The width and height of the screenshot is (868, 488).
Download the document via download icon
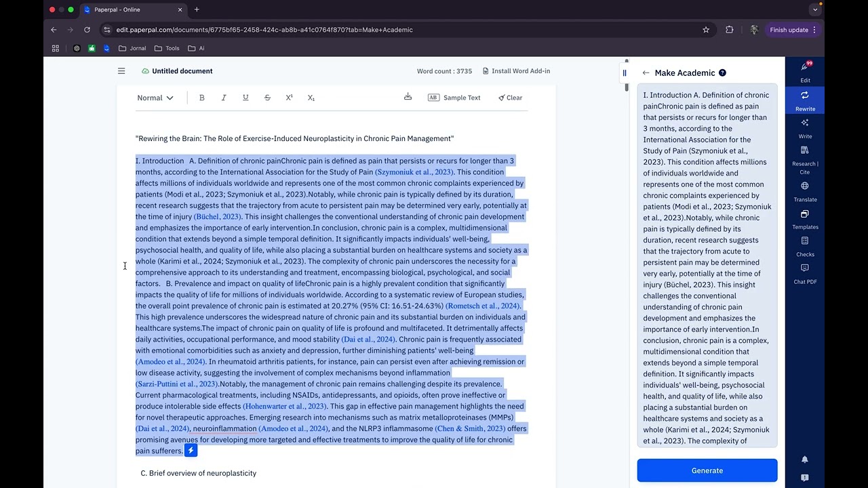point(408,97)
